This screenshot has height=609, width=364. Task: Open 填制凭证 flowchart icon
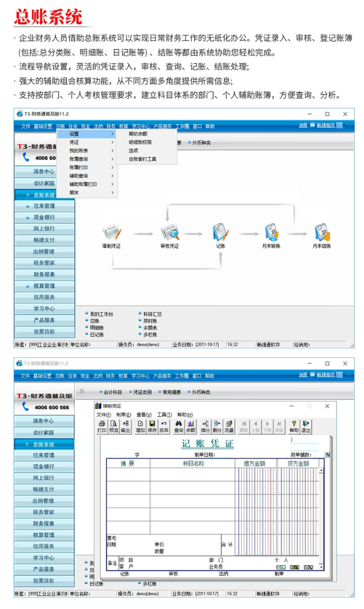pos(112,232)
